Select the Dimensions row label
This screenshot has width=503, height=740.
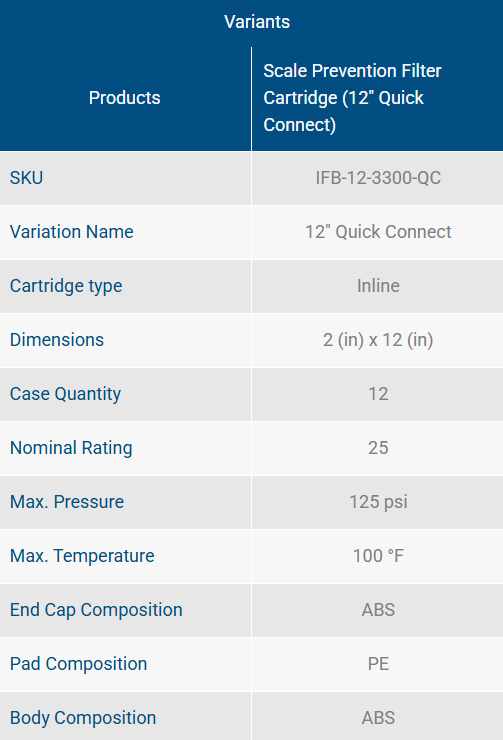point(57,340)
